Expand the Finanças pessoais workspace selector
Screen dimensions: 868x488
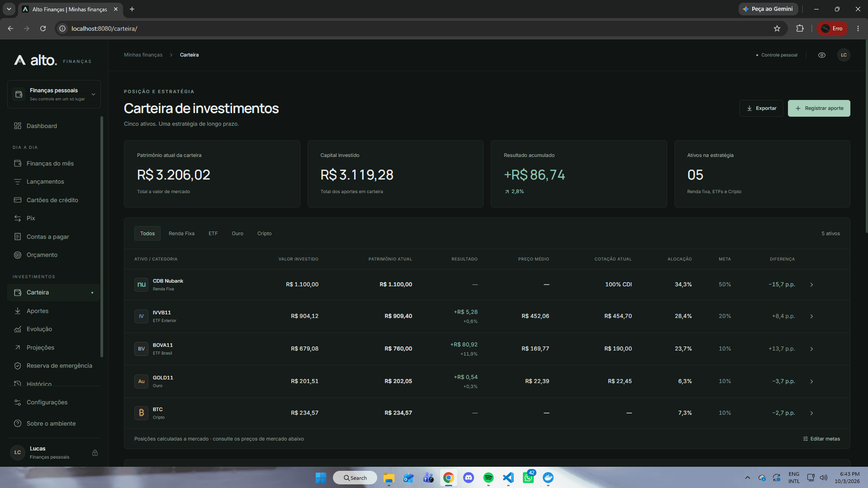coord(54,94)
